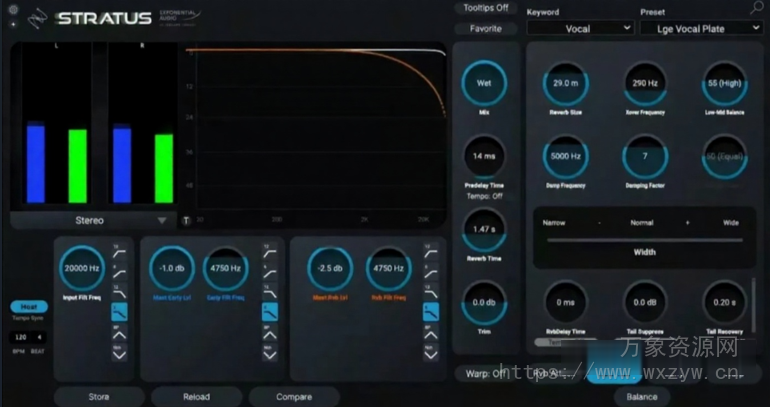Select the Notch icon in the Input filter column
The height and width of the screenshot is (407, 770).
pos(119,353)
